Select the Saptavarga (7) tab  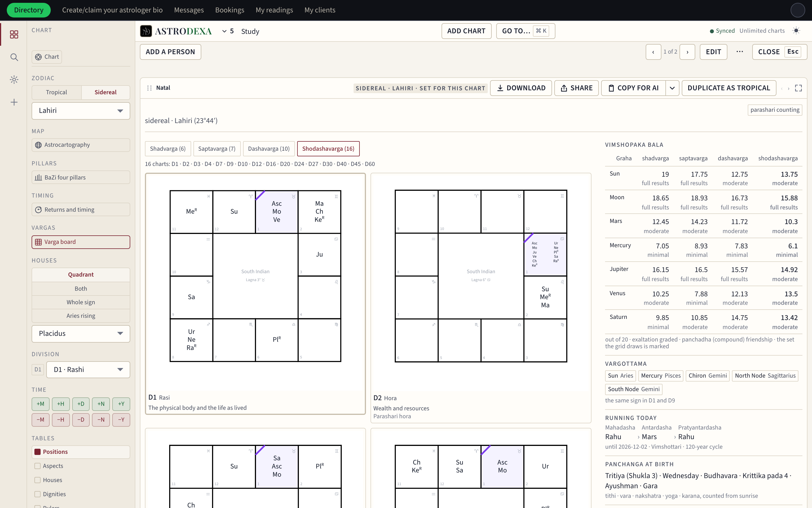217,149
